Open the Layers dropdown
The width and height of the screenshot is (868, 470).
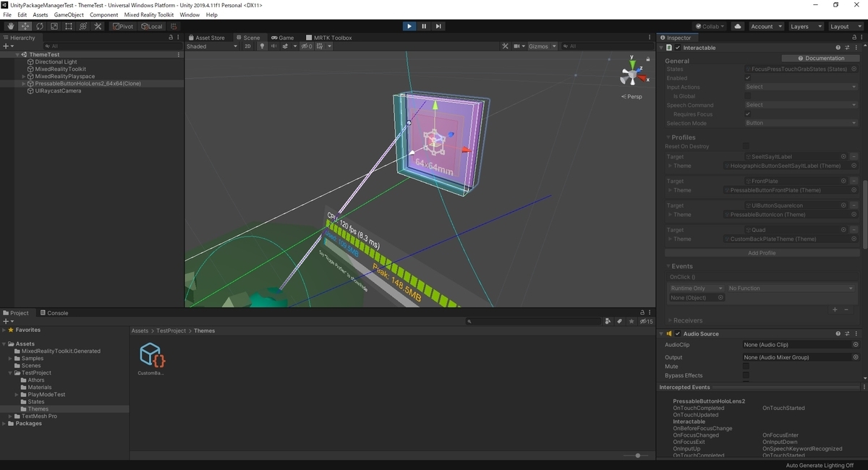pos(806,26)
